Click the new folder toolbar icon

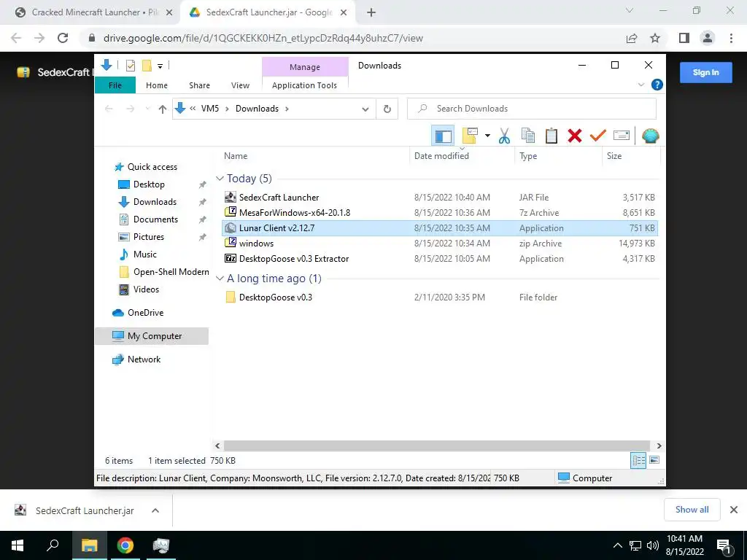[x=471, y=136]
